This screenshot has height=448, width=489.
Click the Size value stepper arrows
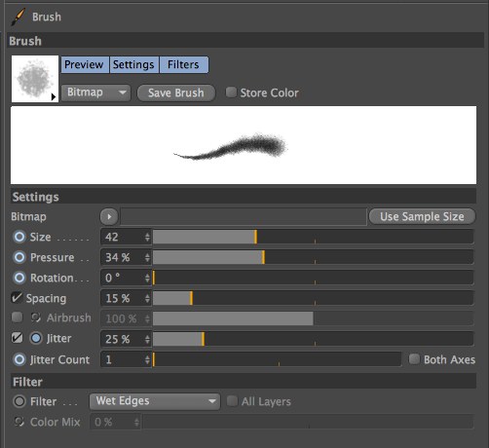[x=147, y=237]
